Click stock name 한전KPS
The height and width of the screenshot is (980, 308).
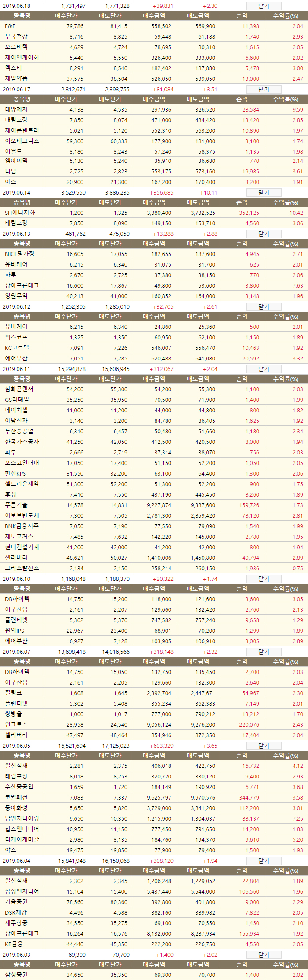tap(15, 474)
